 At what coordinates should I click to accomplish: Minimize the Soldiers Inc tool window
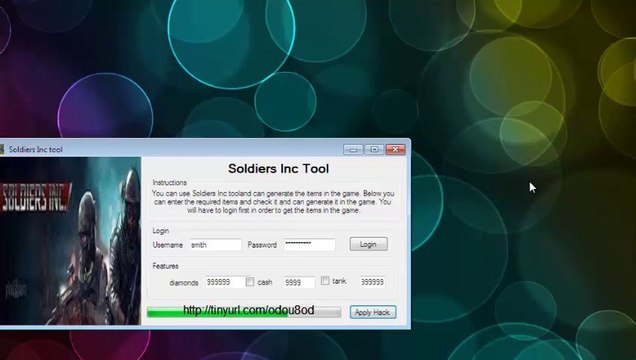(353, 150)
